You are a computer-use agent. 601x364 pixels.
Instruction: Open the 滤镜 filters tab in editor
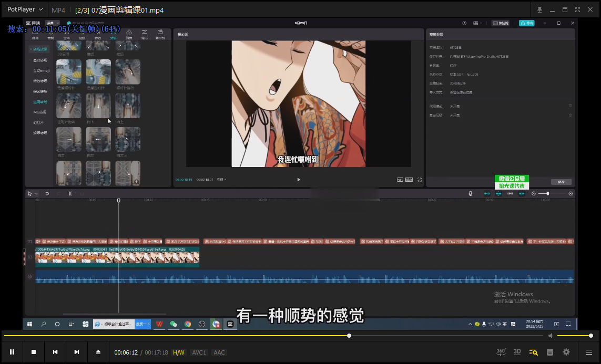coord(129,34)
